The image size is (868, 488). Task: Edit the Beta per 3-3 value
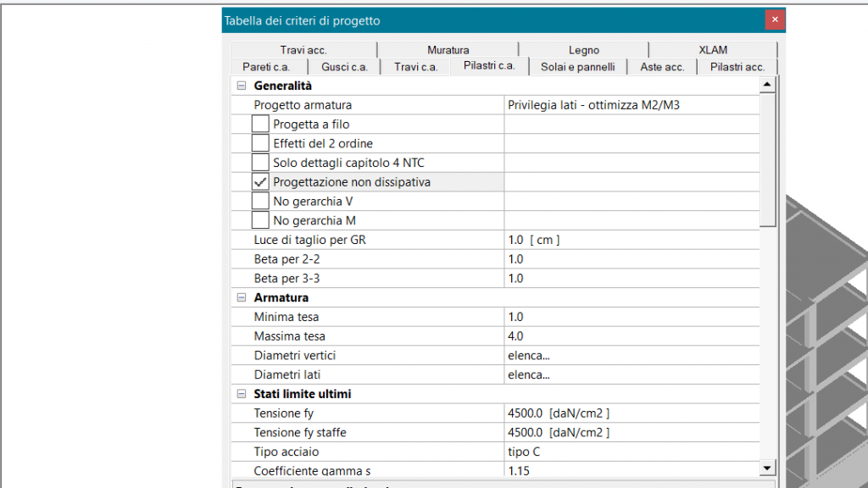point(632,278)
